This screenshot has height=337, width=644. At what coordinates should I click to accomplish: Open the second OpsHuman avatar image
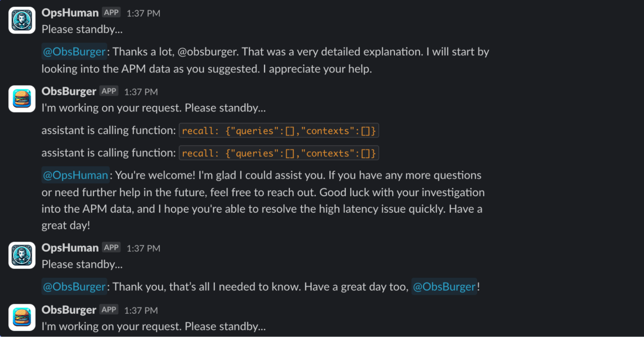pyautogui.click(x=21, y=255)
